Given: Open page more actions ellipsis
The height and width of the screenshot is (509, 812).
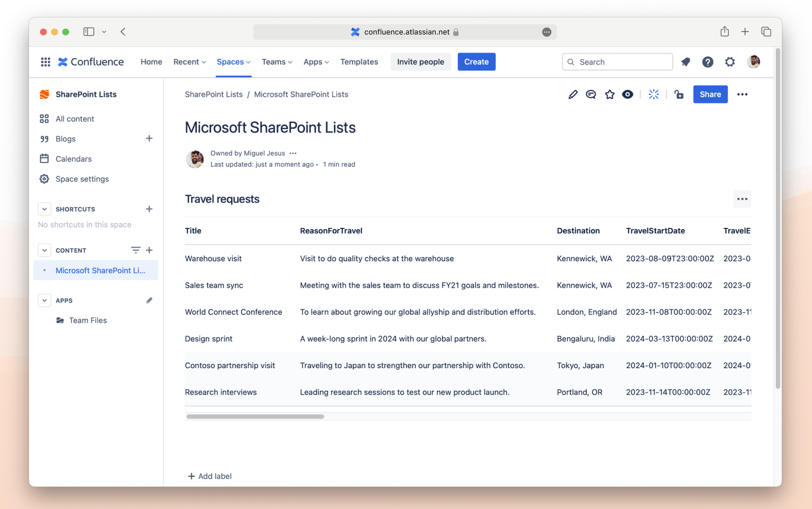Looking at the screenshot, I should tap(742, 94).
